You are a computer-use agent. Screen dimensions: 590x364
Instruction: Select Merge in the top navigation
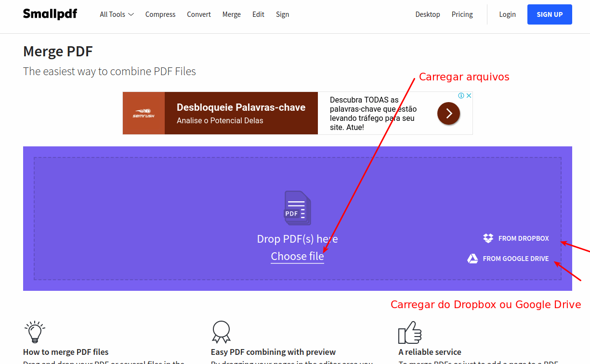pyautogui.click(x=232, y=14)
